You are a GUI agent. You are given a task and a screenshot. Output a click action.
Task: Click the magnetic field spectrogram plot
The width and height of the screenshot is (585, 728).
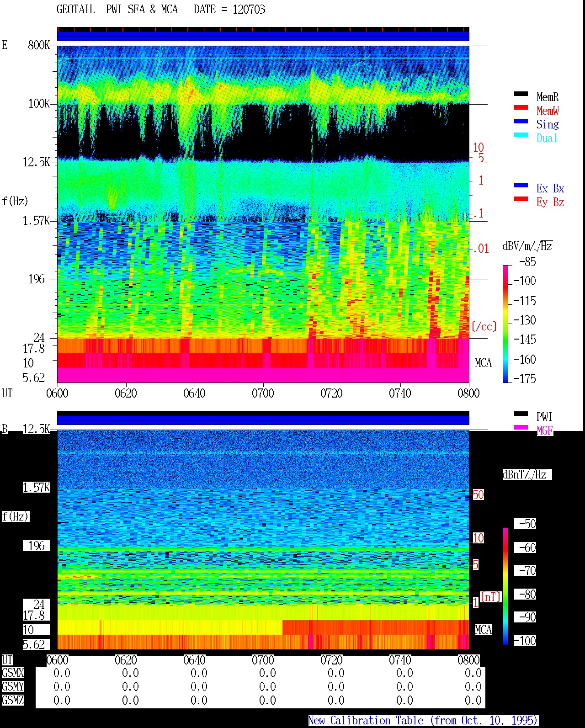[x=263, y=539]
